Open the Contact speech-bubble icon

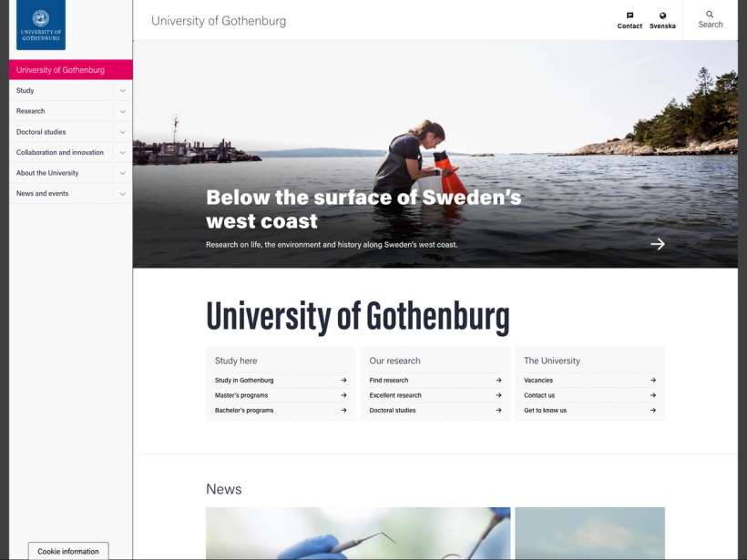click(x=629, y=15)
